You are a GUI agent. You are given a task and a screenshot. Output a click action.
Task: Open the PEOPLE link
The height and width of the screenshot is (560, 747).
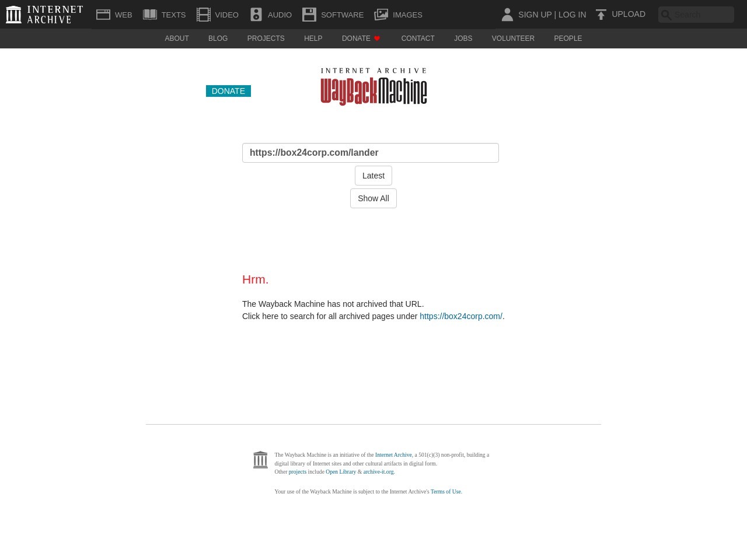568,38
